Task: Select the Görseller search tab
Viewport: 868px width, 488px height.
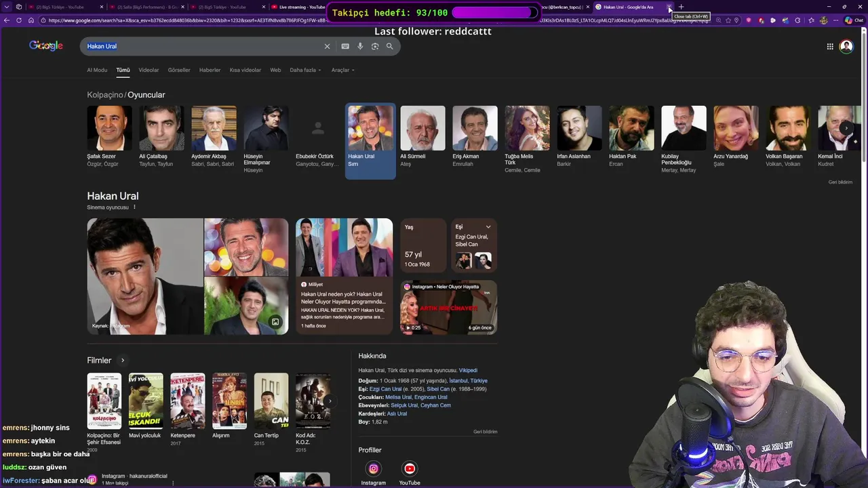Action: click(x=179, y=70)
